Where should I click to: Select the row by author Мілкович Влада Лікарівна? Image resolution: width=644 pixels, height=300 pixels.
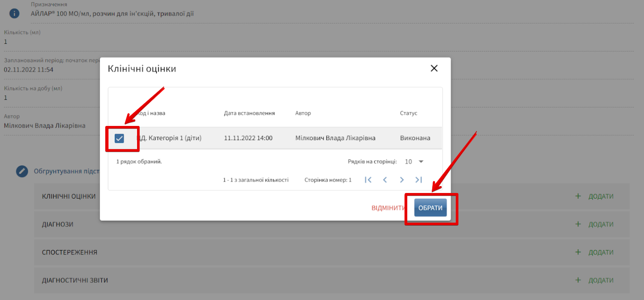coord(335,138)
